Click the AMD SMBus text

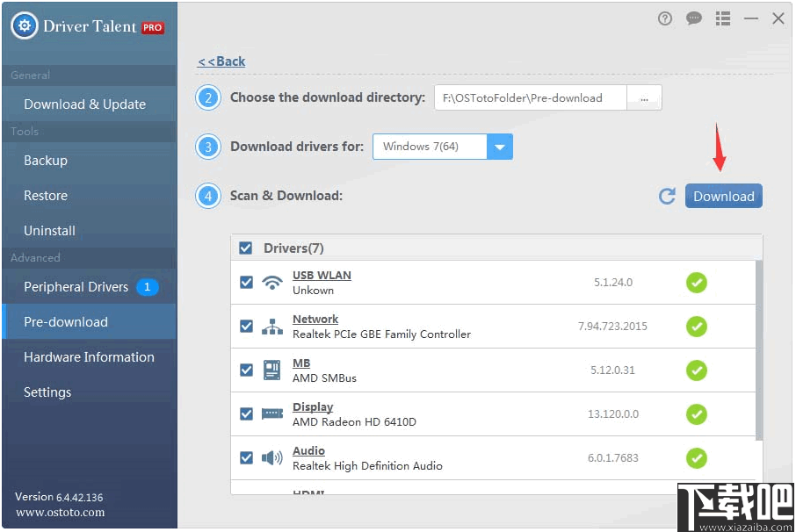coord(324,377)
